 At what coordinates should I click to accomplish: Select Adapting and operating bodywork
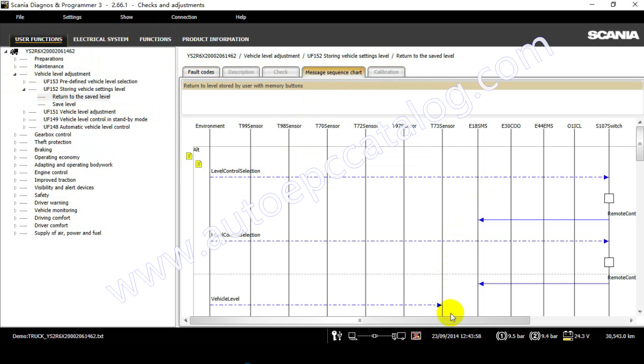tap(74, 165)
